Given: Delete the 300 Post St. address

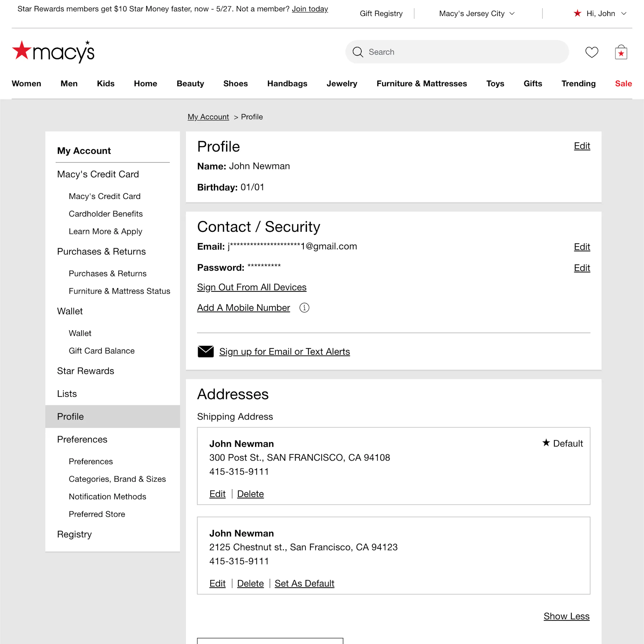Looking at the screenshot, I should point(250,494).
